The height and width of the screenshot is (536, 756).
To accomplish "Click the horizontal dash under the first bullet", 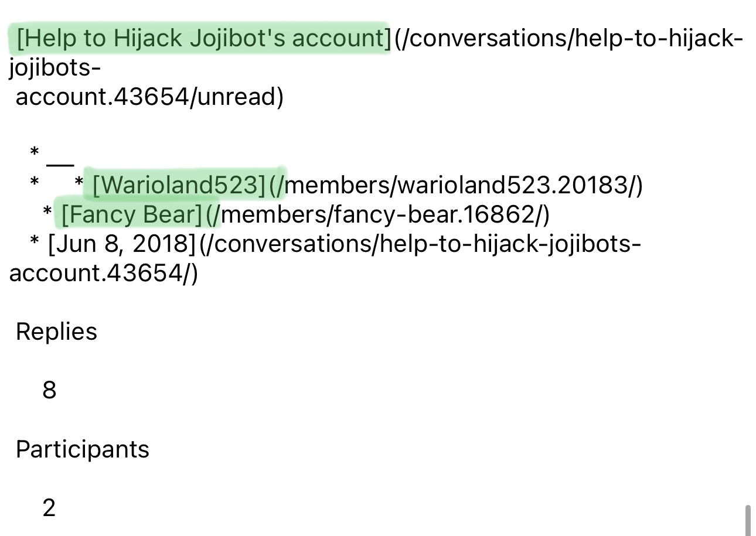I will click(x=60, y=166).
